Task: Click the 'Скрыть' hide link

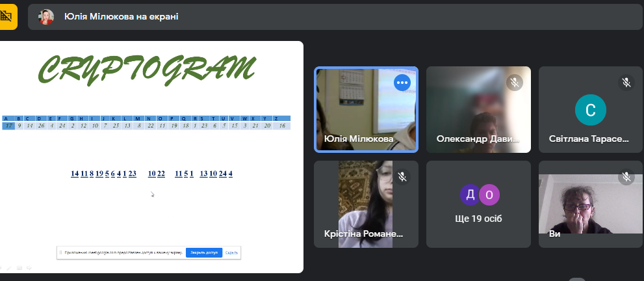Action: point(232,252)
